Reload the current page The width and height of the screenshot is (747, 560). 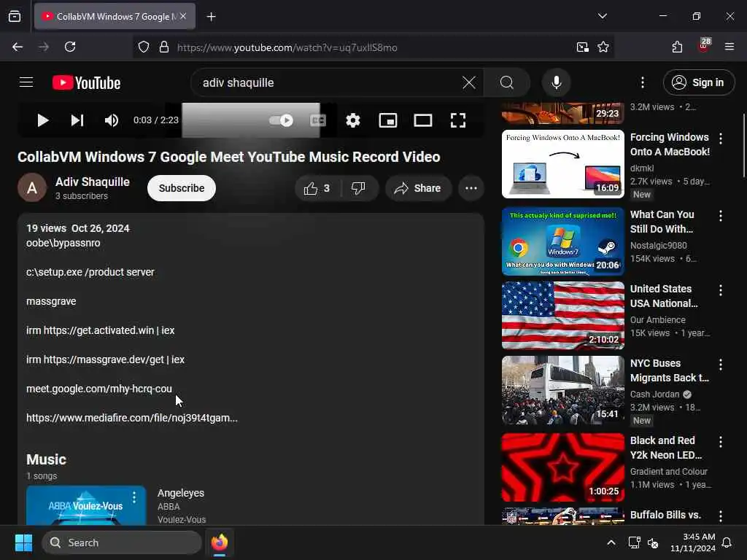click(70, 47)
